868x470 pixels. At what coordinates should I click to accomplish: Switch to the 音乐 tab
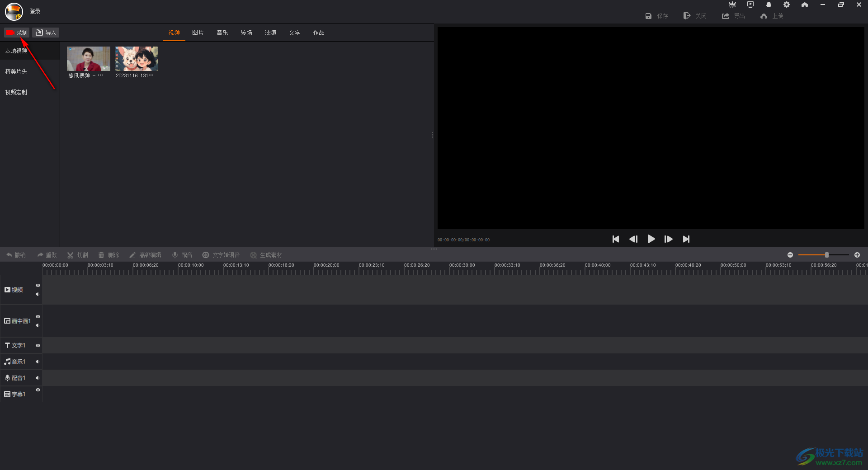pyautogui.click(x=222, y=33)
